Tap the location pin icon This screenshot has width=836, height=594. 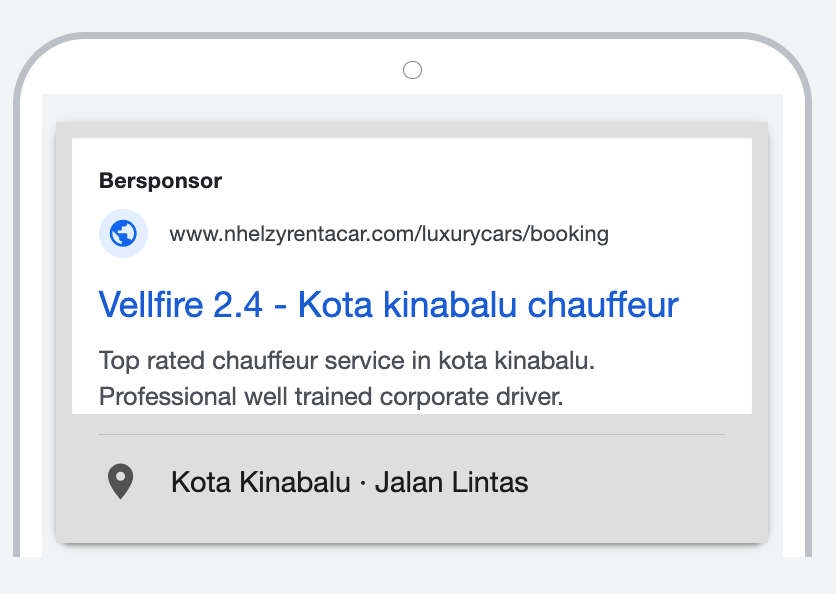(x=121, y=482)
